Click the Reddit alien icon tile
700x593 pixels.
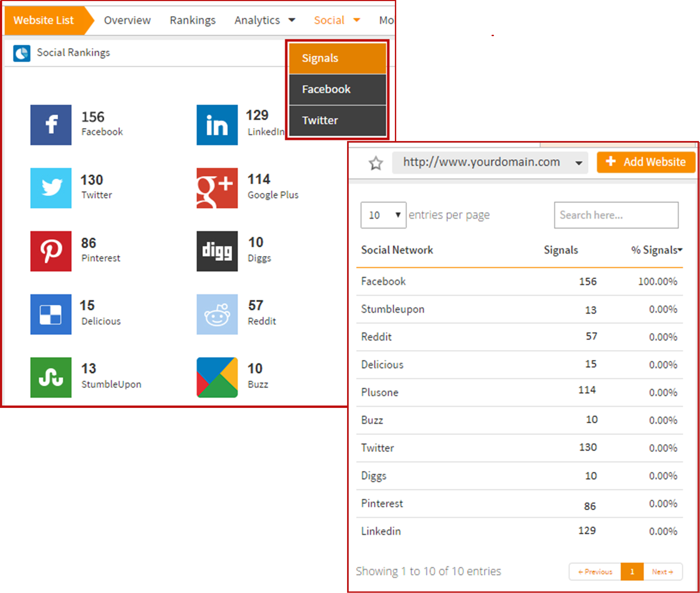pyautogui.click(x=217, y=314)
